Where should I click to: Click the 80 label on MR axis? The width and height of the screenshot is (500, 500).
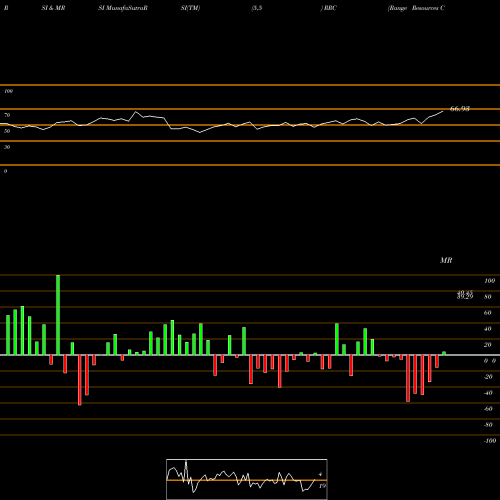tap(488, 297)
